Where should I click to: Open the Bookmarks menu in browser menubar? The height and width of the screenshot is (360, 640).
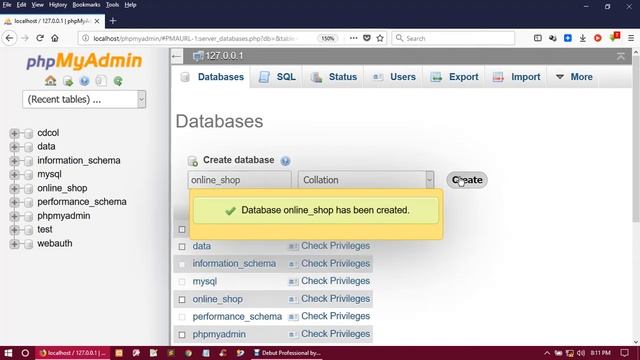click(86, 5)
